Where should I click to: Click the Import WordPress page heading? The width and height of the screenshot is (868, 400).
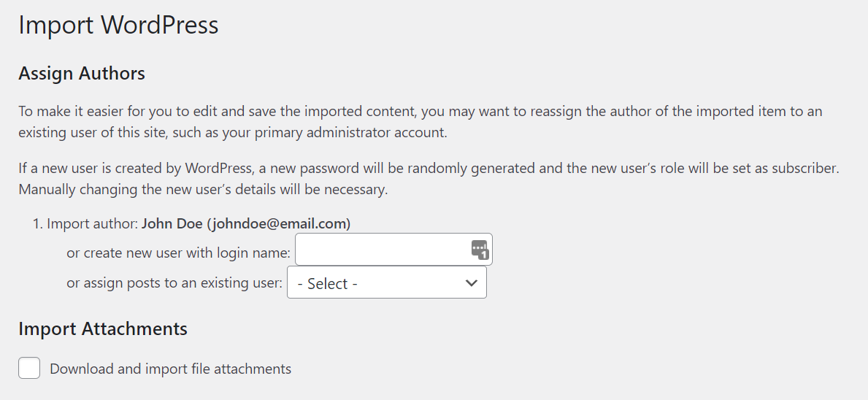coord(118,26)
